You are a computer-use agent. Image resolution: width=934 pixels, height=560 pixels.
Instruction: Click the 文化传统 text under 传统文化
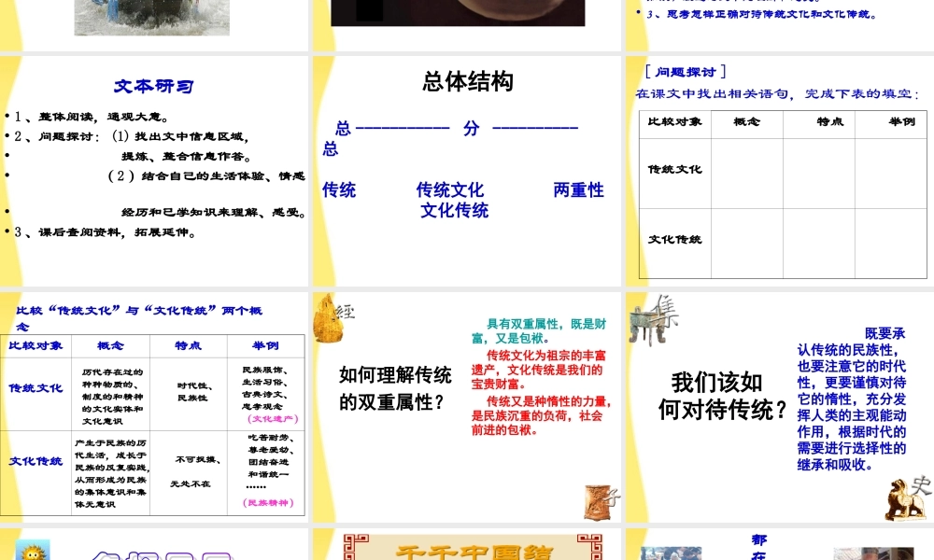(455, 210)
